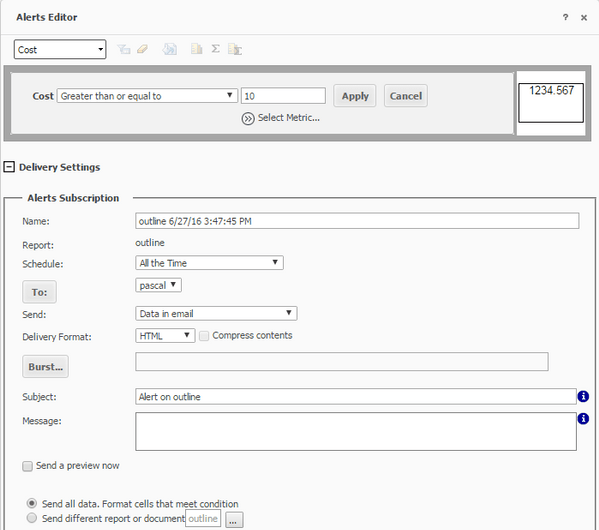This screenshot has height=530, width=599.
Task: Open the Delivery Format HTML dropdown
Action: pyautogui.click(x=165, y=336)
